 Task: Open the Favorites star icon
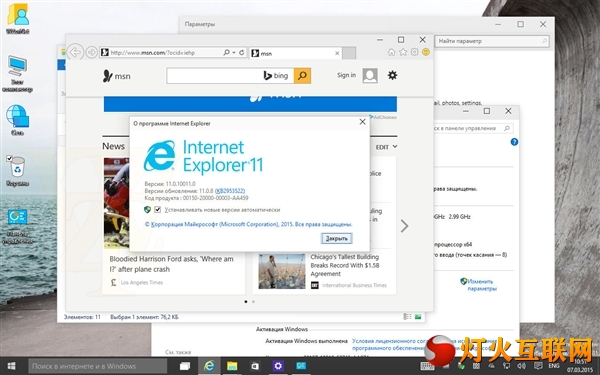pyautogui.click(x=403, y=52)
